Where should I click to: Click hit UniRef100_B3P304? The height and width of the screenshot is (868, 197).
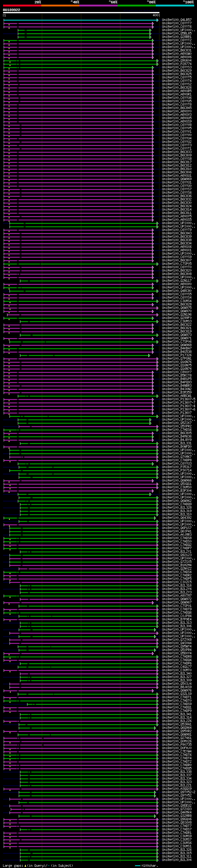click(177, 491)
